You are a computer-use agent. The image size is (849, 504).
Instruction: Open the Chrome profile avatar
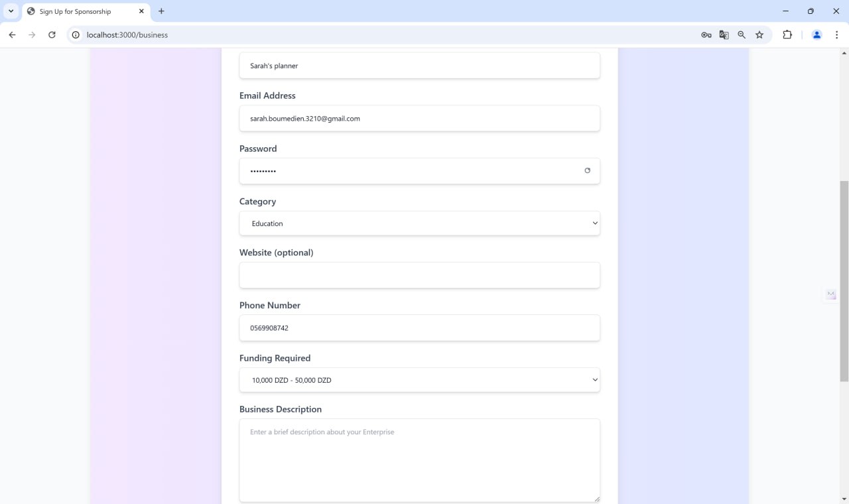coord(816,34)
